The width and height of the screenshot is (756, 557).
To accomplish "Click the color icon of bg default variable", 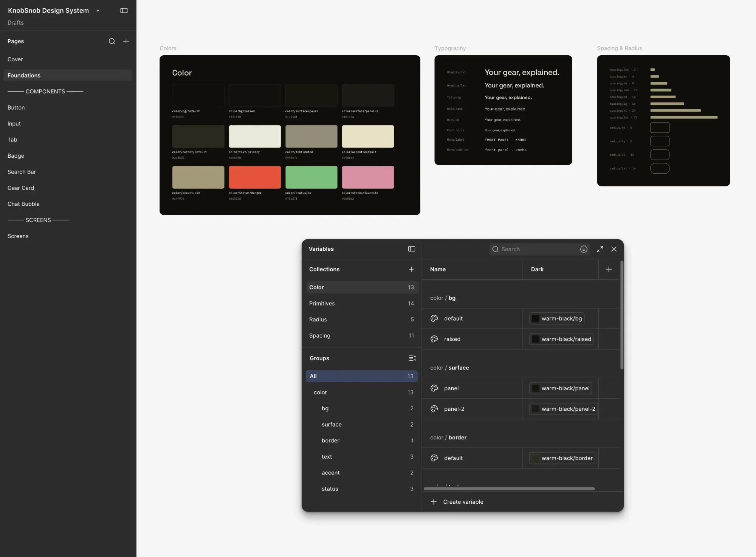I will (434, 318).
